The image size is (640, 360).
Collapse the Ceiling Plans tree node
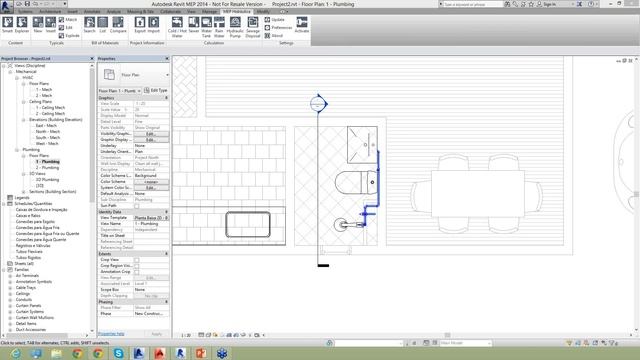tap(24, 102)
